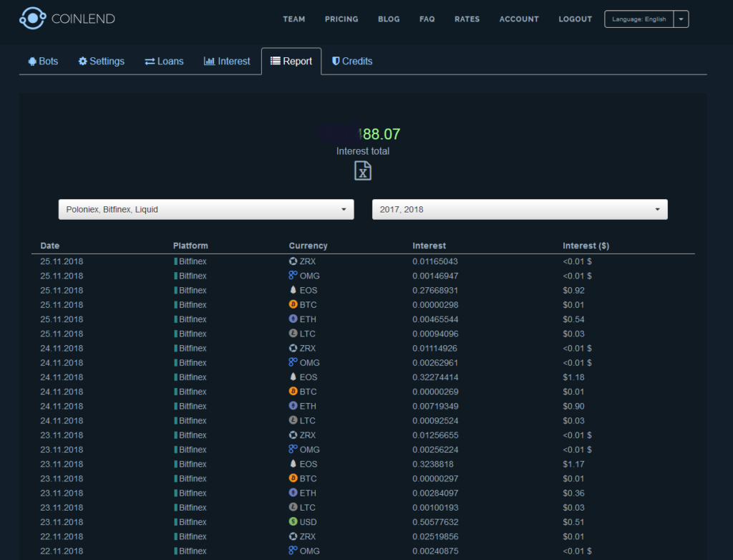Click the $1.18 dollar interest cell
733x560 pixels.
click(573, 377)
